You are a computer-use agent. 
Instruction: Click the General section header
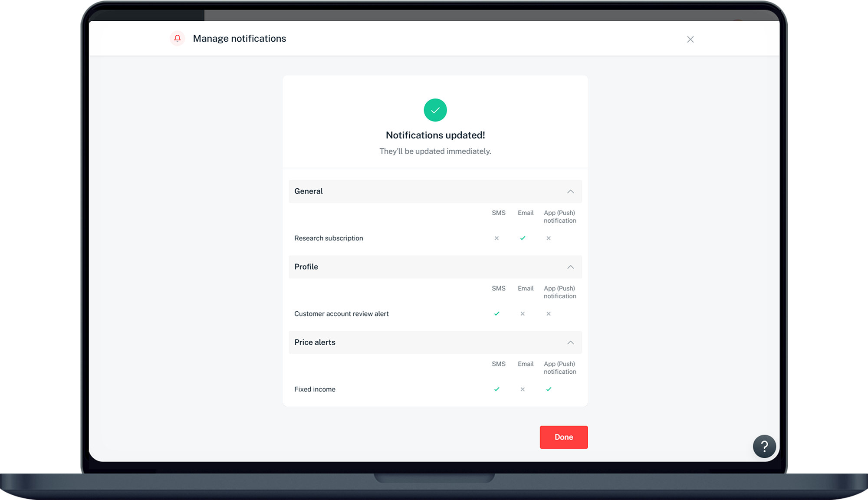click(309, 191)
